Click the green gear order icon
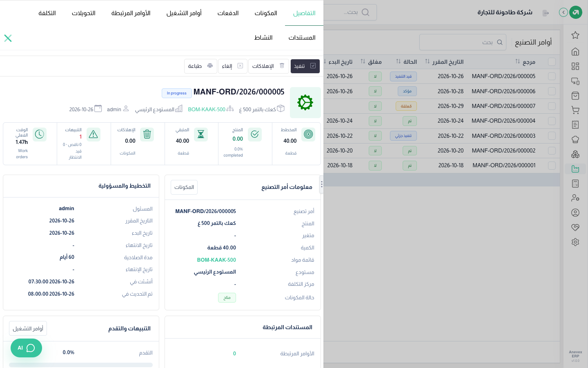588x368 pixels. pos(305,102)
